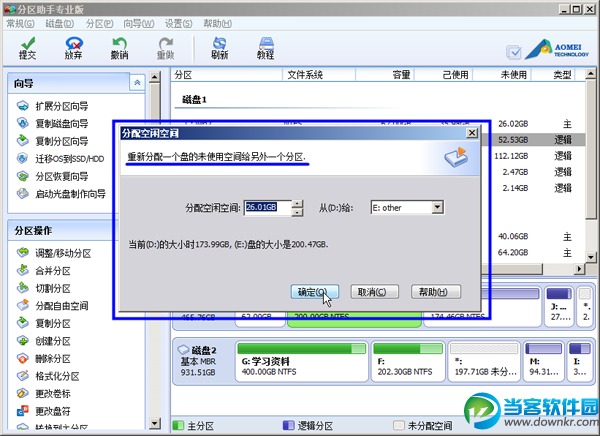The width and height of the screenshot is (600, 436).
Task: Click the 提交 (Apply) toolbar icon
Action: coord(28,48)
